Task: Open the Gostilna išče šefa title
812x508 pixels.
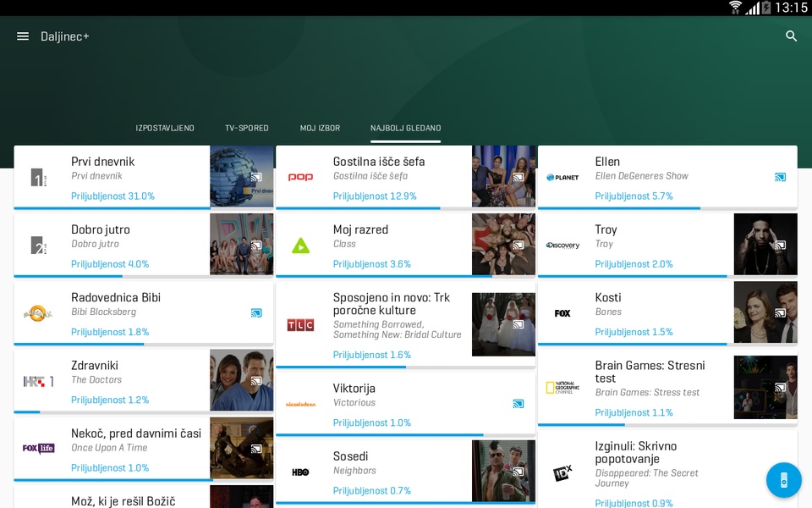Action: [379, 162]
